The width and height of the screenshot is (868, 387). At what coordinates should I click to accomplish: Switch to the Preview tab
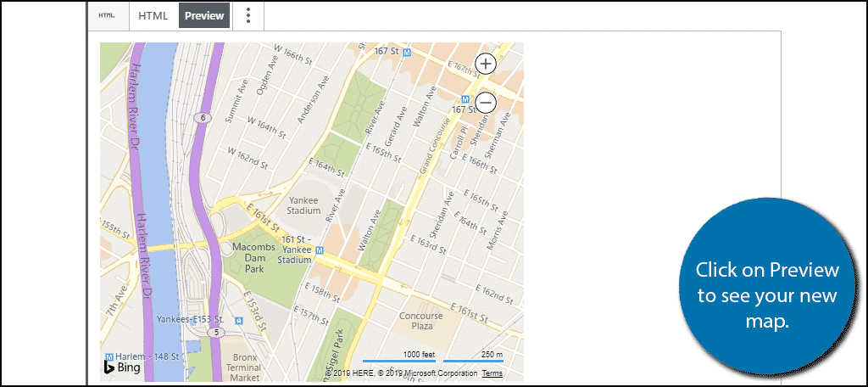coord(204,15)
